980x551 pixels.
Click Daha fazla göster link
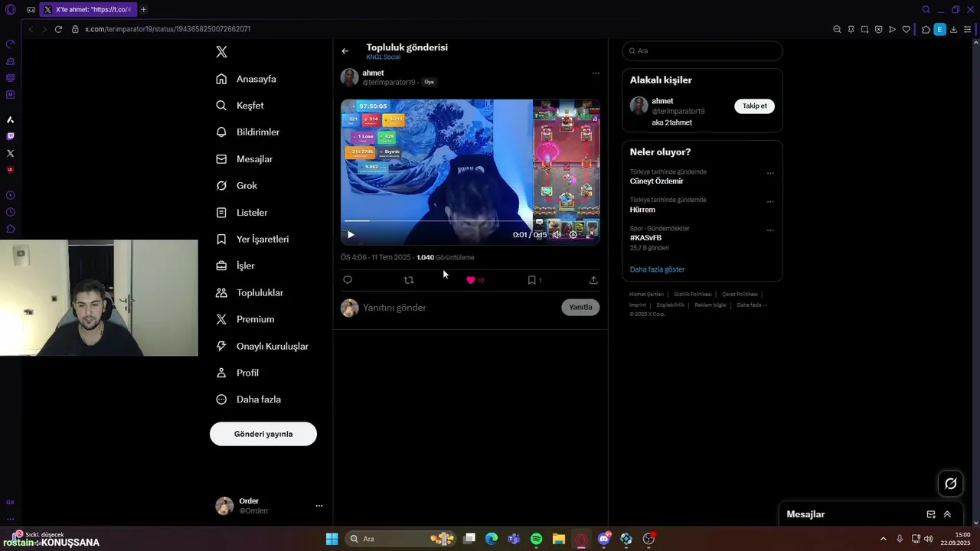point(657,269)
